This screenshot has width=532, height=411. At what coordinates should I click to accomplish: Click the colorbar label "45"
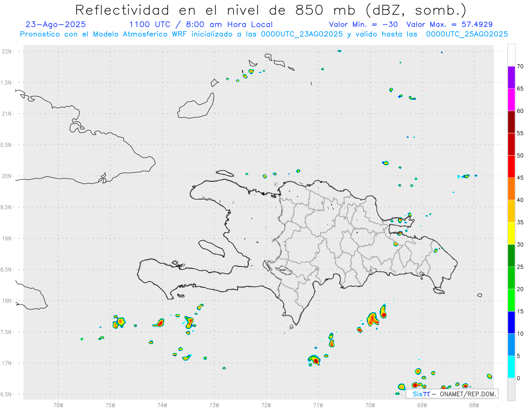(x=520, y=178)
